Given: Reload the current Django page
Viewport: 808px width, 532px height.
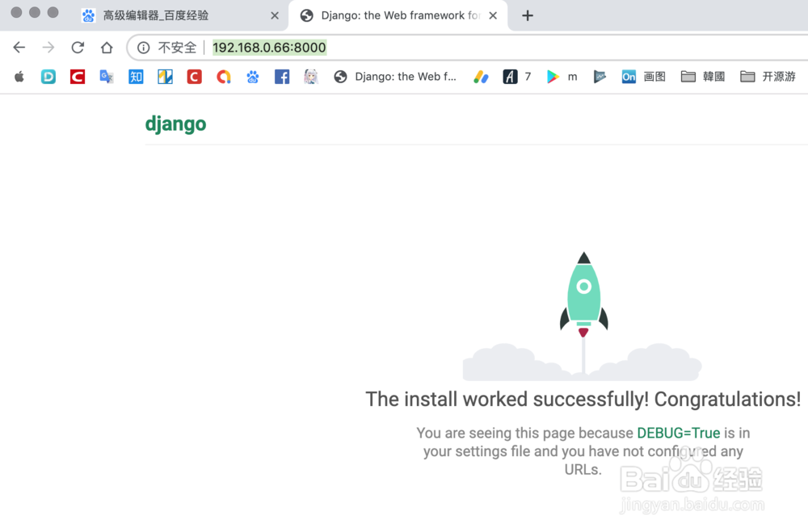Looking at the screenshot, I should point(77,47).
